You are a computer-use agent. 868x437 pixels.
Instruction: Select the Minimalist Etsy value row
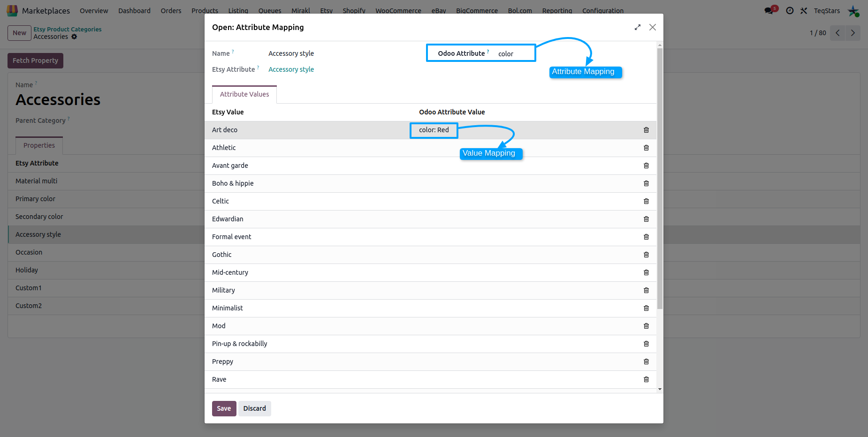point(430,308)
